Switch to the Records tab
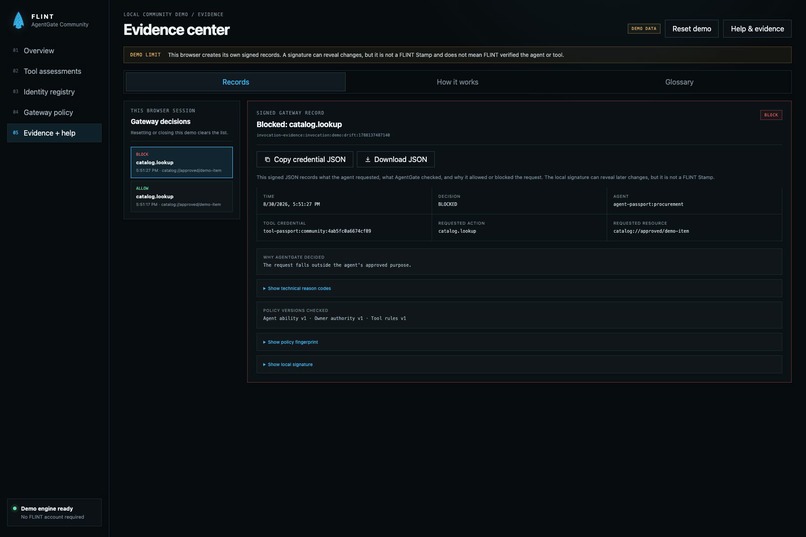 tap(235, 82)
